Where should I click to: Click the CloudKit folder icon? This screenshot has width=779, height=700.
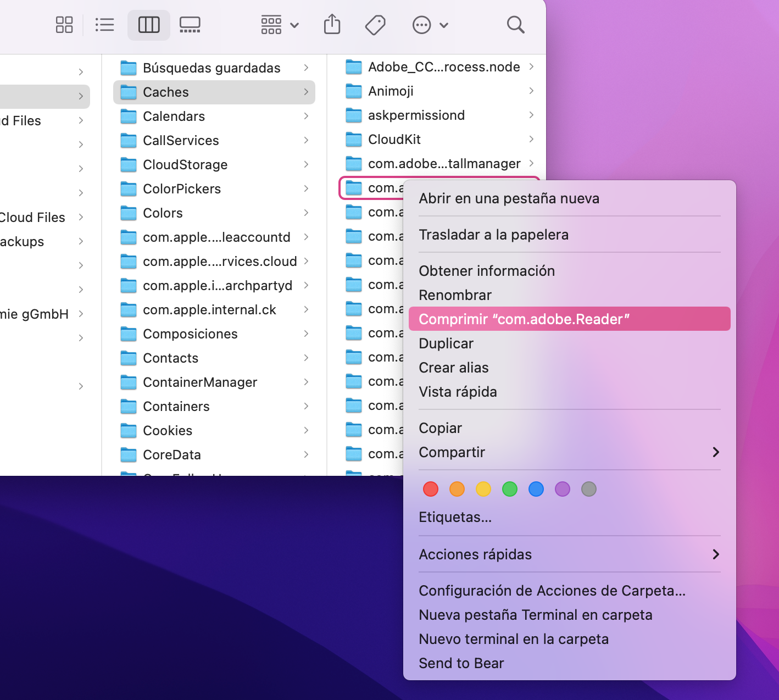354,140
